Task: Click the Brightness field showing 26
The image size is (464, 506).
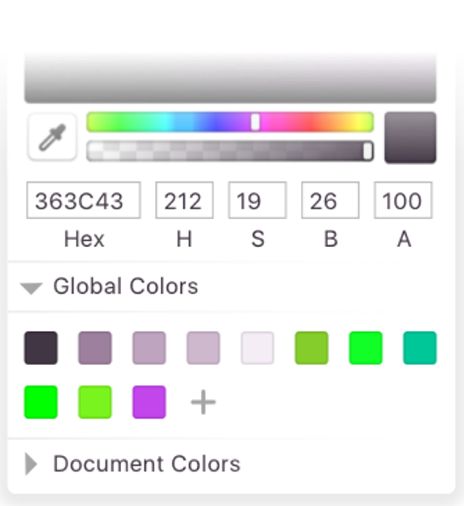Action: click(x=330, y=200)
